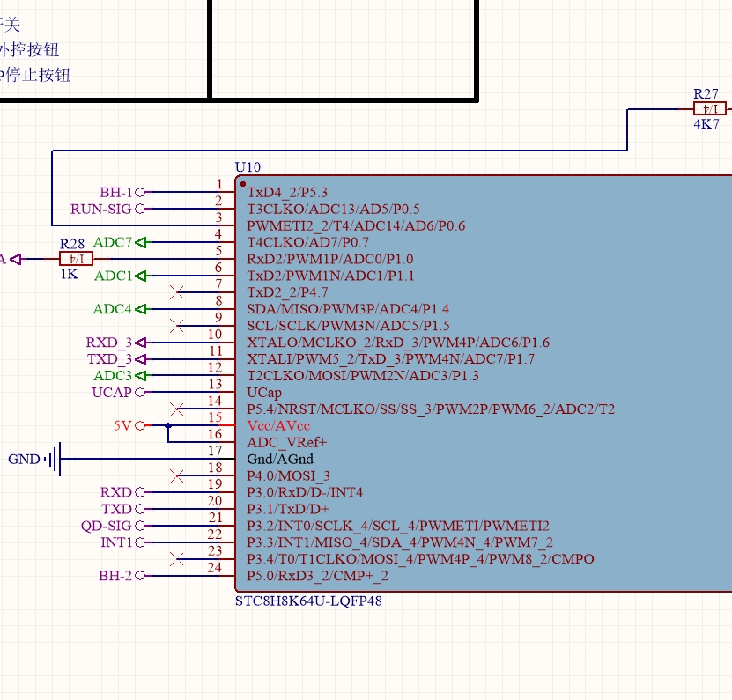Click the SCL/SCLK/PWM3N/ADC5/P1.5 pin name

pos(348,326)
